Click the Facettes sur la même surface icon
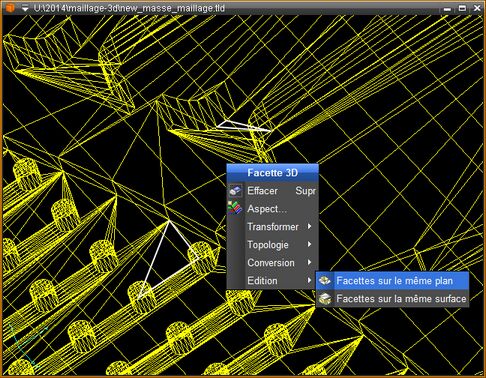This screenshot has width=486, height=378. (x=325, y=298)
